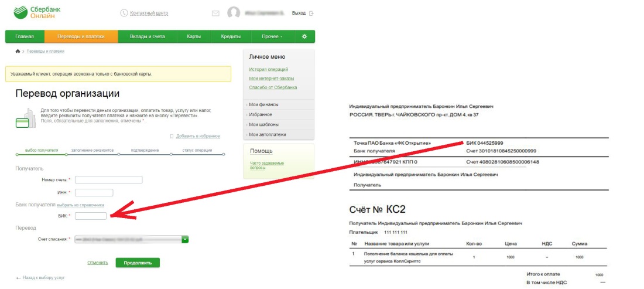
Task: Click the bookmark icon by Добавить в избранное
Action: 172,136
